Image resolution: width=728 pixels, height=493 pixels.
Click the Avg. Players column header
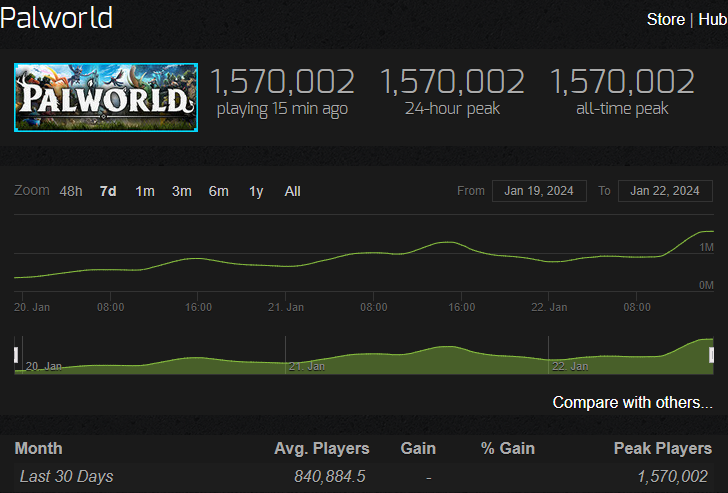point(322,448)
